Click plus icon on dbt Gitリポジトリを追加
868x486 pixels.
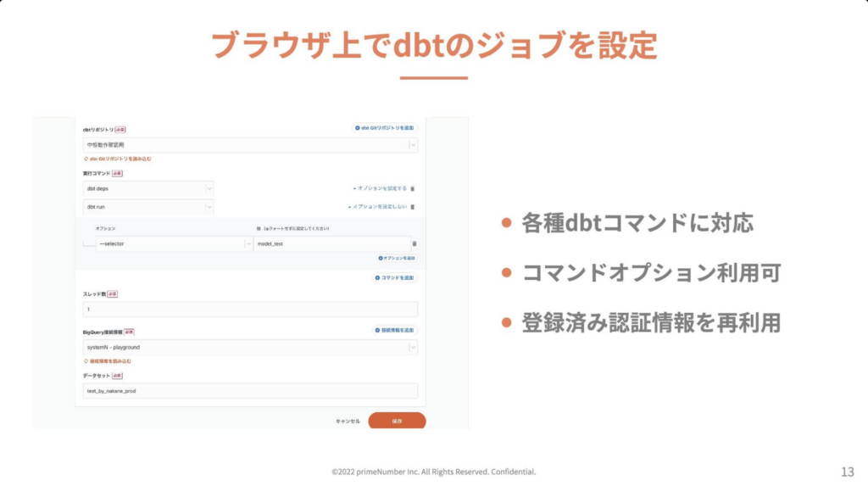[x=358, y=128]
